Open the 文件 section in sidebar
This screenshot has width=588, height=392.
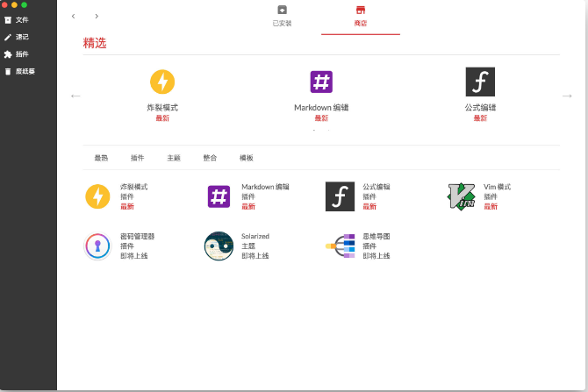coord(16,20)
